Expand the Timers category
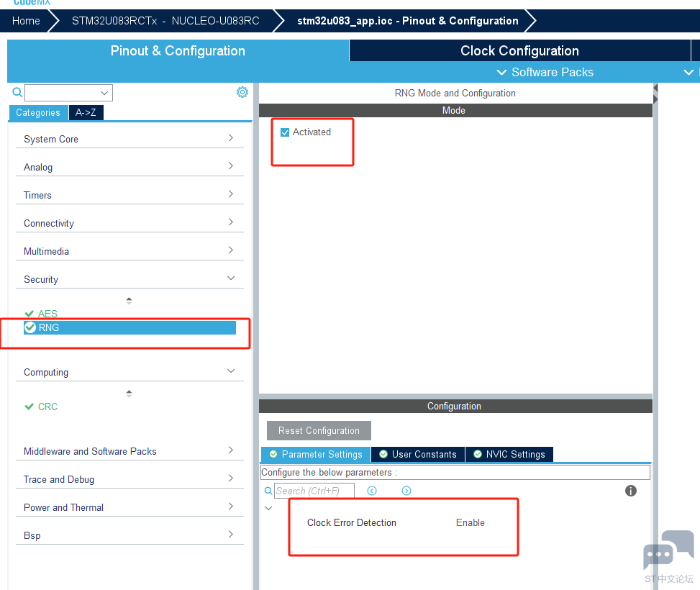The image size is (700, 590). click(129, 195)
